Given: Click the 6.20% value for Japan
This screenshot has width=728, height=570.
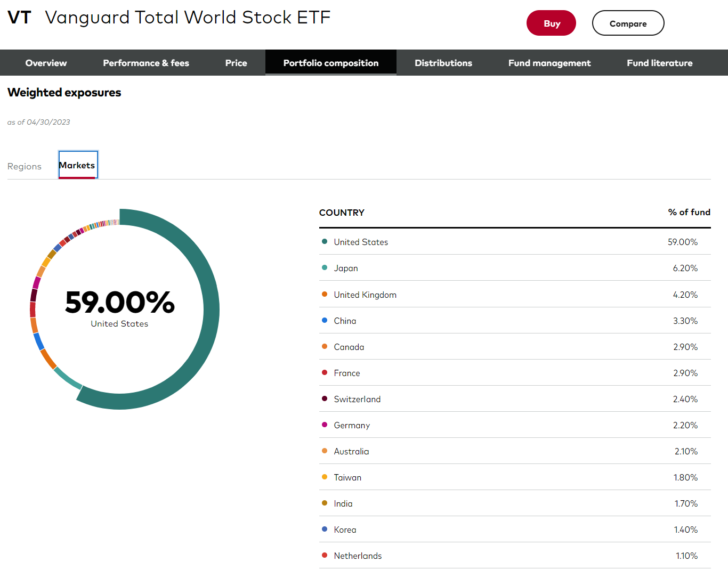Looking at the screenshot, I should pos(685,268).
